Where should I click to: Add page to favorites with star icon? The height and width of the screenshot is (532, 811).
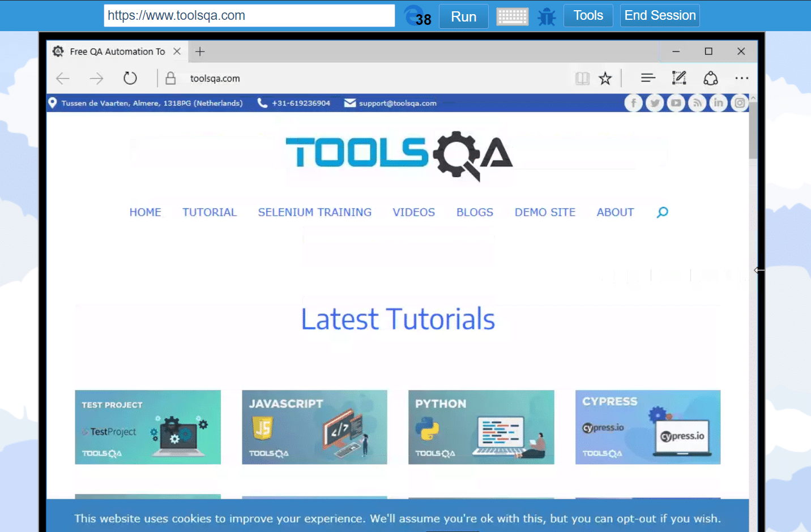tap(605, 79)
